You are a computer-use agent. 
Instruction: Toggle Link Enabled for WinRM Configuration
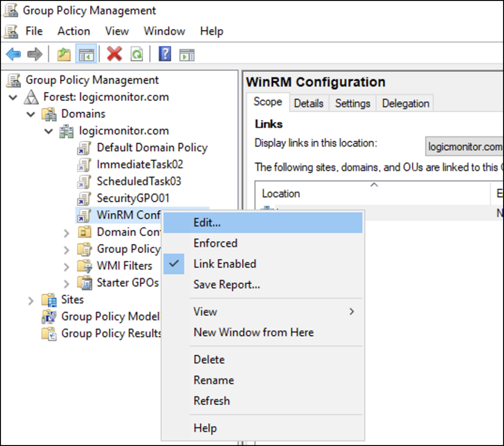tap(224, 264)
